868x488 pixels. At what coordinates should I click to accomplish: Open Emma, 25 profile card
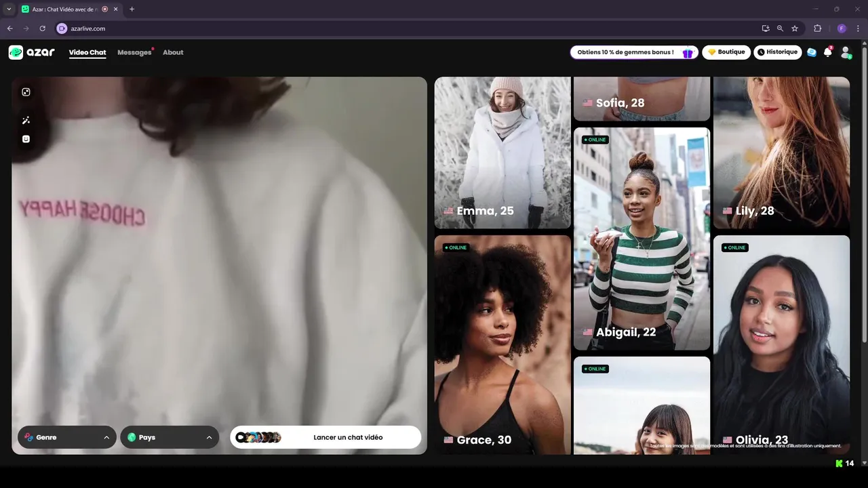pos(502,152)
